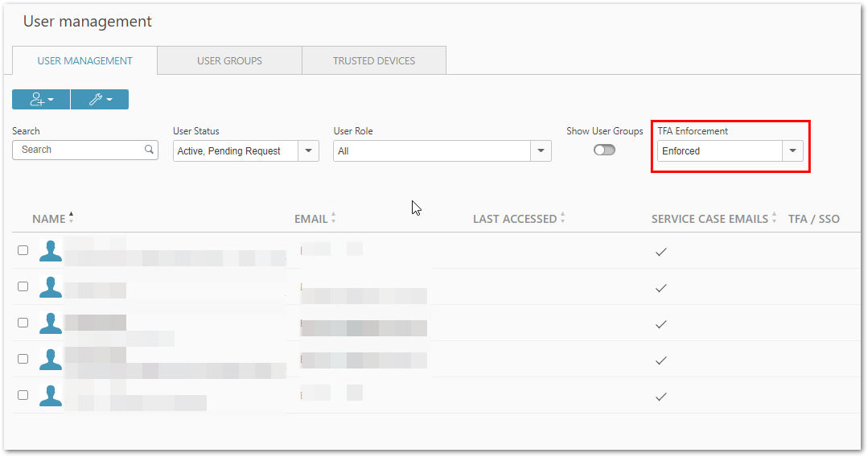Image resolution: width=868 pixels, height=457 pixels.
Task: Open the TFA Enforcement dropdown
Action: (x=730, y=150)
